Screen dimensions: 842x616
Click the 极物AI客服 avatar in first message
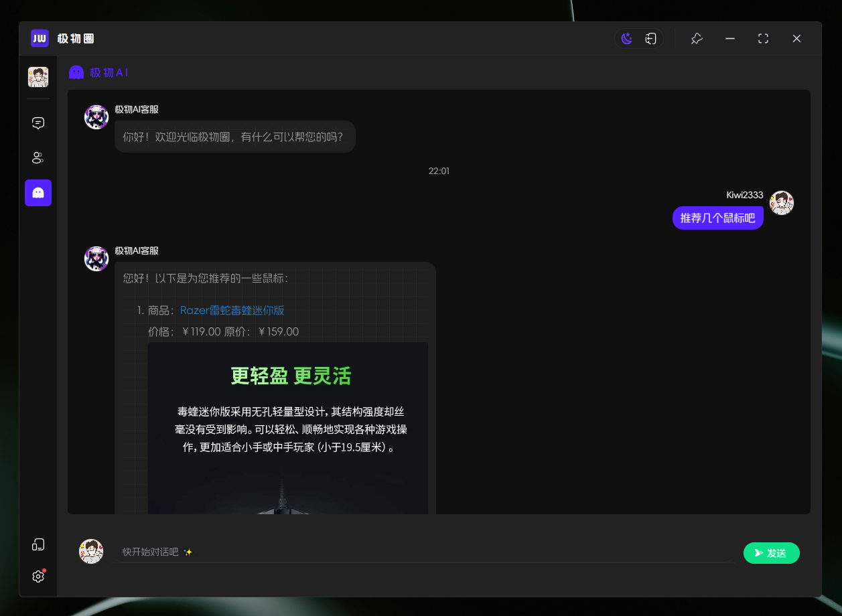click(x=96, y=117)
